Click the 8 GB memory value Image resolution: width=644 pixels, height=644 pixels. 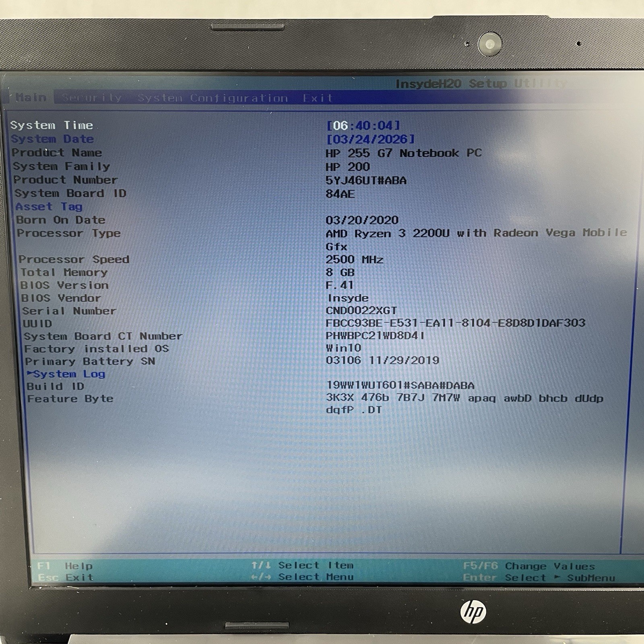tap(340, 272)
